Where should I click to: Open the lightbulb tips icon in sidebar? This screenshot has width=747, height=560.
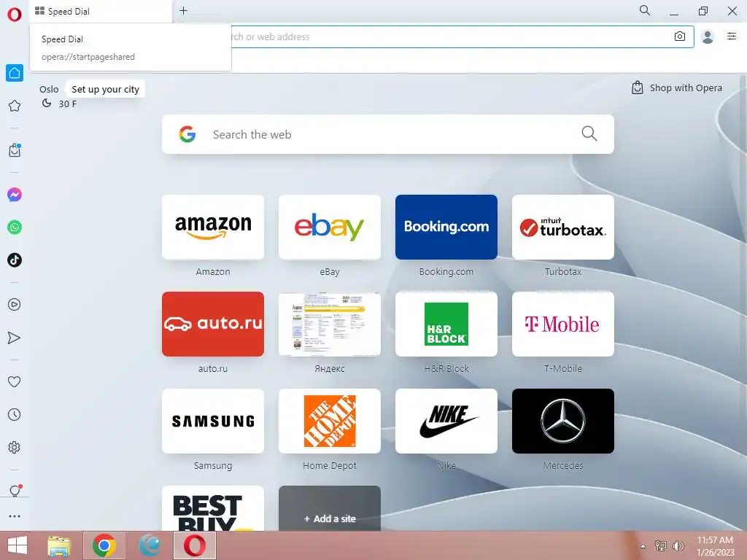click(15, 491)
